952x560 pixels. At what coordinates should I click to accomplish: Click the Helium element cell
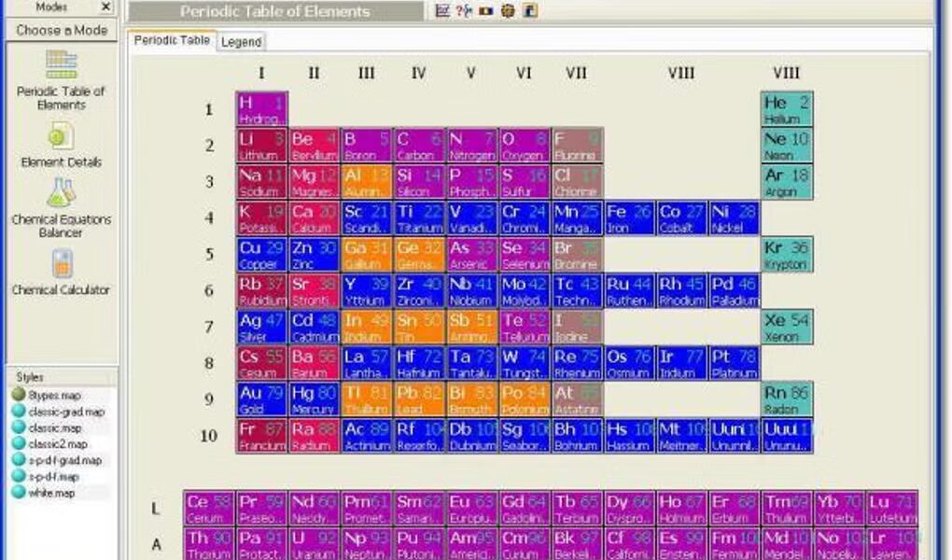pyautogui.click(x=786, y=109)
